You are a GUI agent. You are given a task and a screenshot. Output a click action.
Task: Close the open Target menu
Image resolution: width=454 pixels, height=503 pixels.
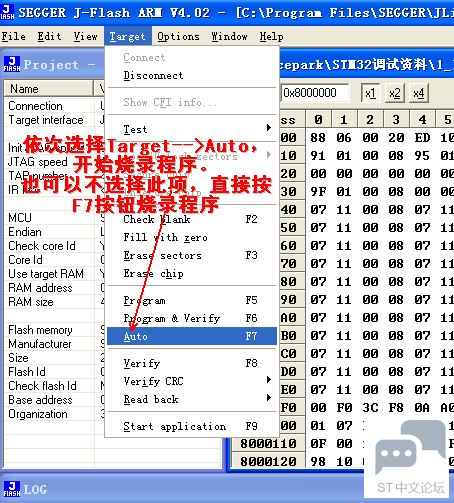pos(128,36)
